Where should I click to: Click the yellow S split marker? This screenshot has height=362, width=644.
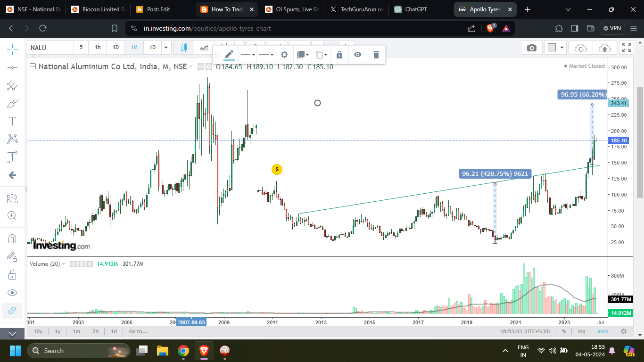pos(277,169)
